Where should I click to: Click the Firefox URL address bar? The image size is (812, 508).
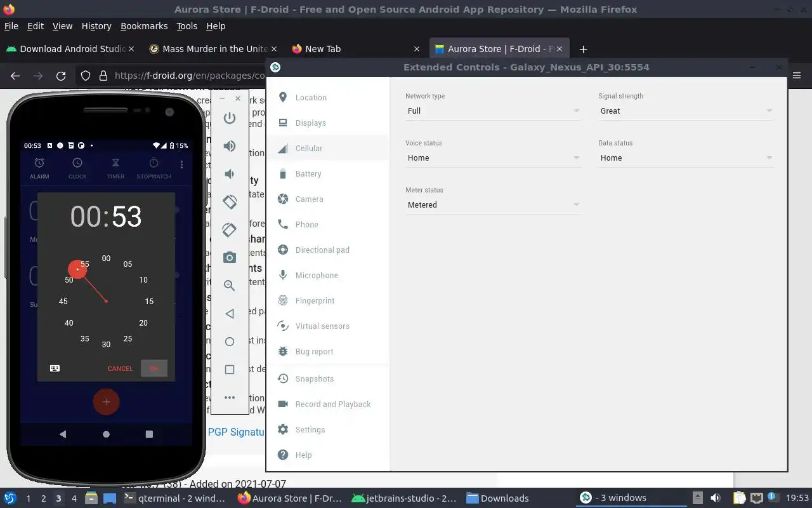click(x=189, y=76)
